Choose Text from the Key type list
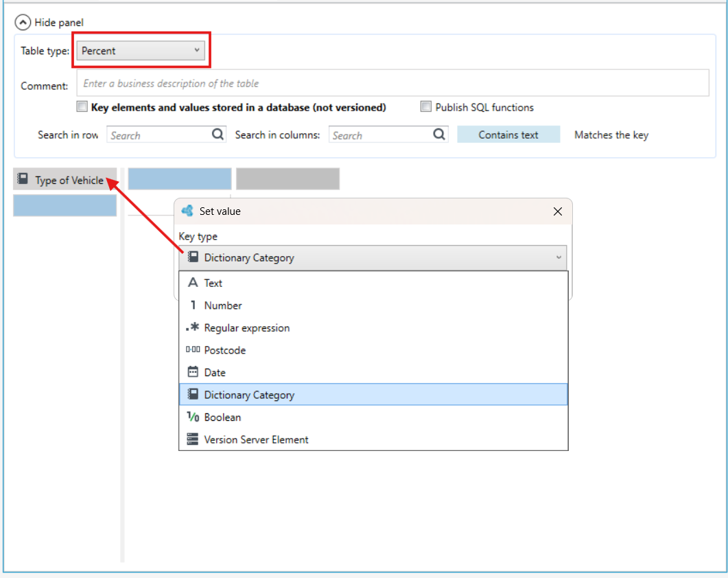 [373, 283]
